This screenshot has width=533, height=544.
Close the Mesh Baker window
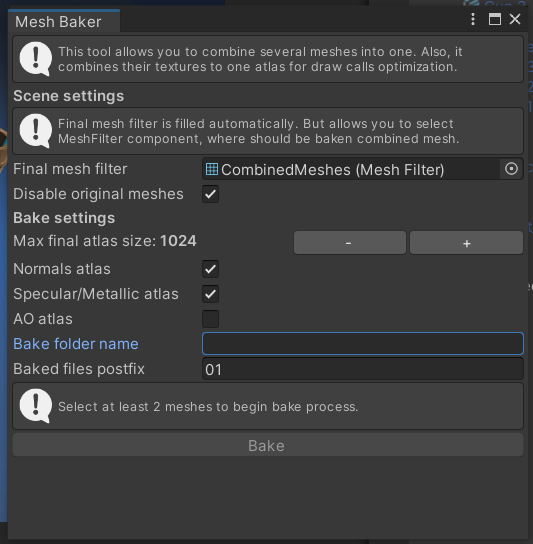tap(515, 19)
